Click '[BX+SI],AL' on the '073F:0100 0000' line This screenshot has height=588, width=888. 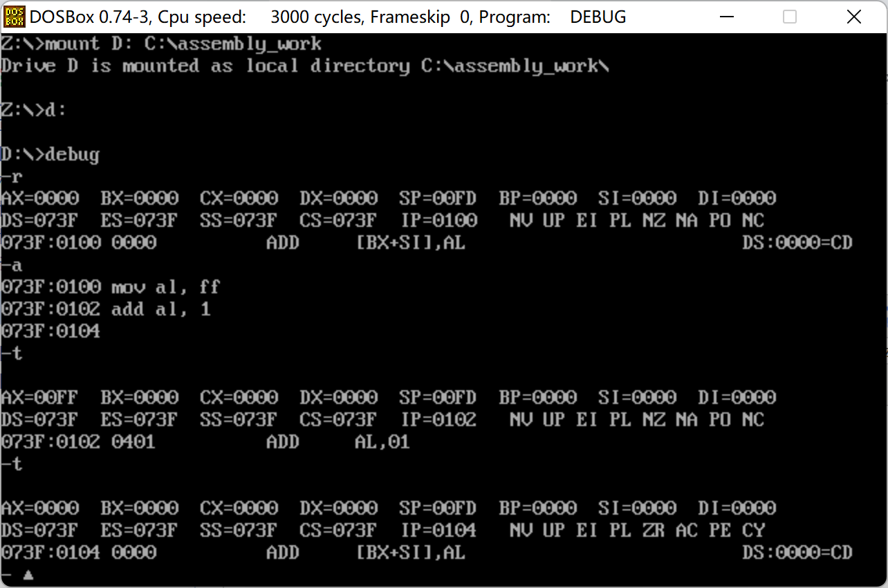pyautogui.click(x=410, y=244)
